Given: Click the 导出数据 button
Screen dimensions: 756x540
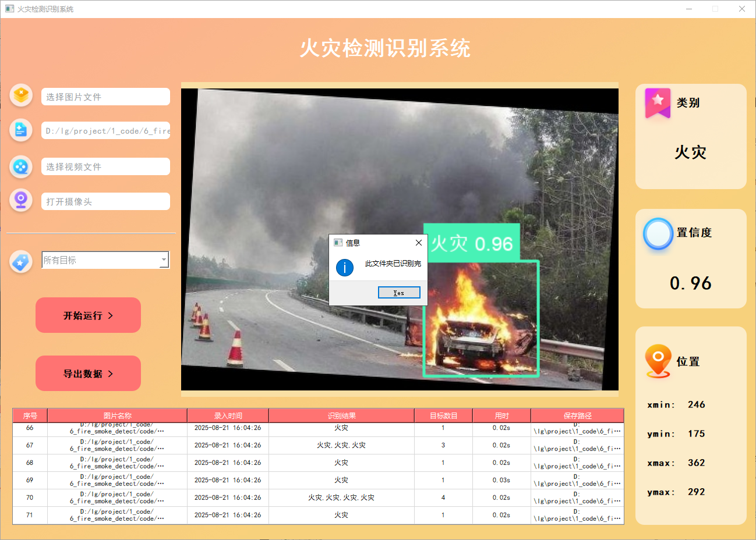Looking at the screenshot, I should 88,374.
